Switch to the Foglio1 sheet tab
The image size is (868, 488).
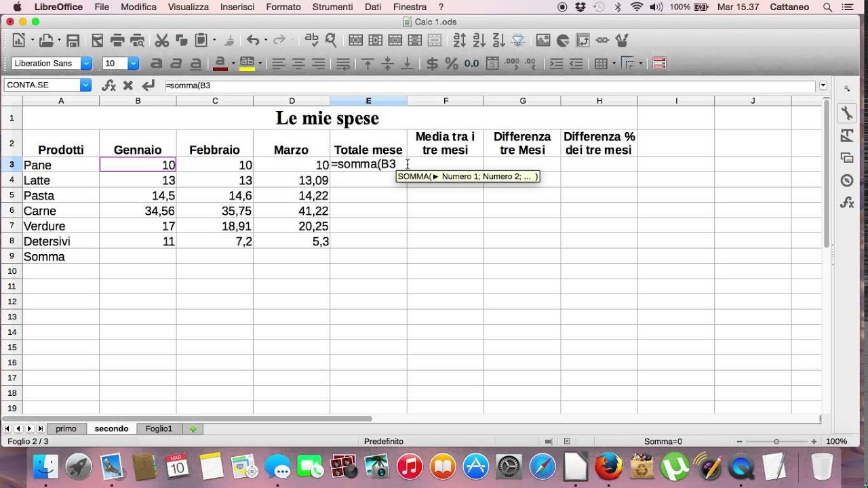(x=159, y=428)
